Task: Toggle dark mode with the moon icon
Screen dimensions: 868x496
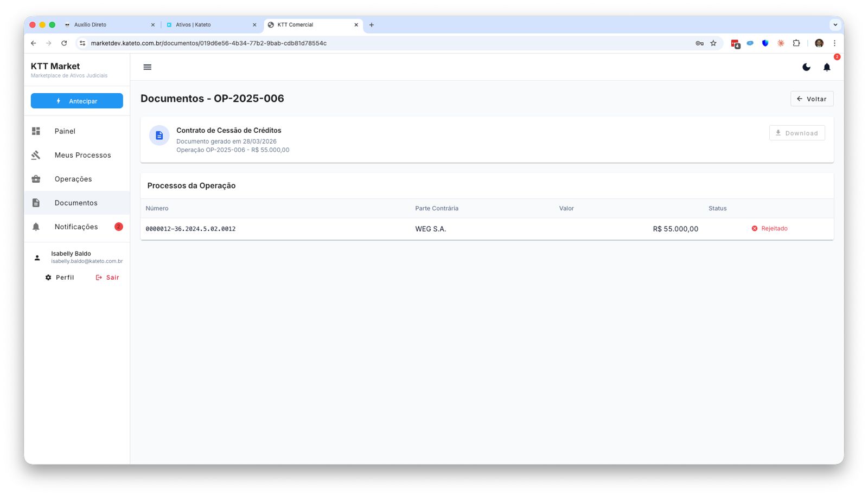Action: 806,67
